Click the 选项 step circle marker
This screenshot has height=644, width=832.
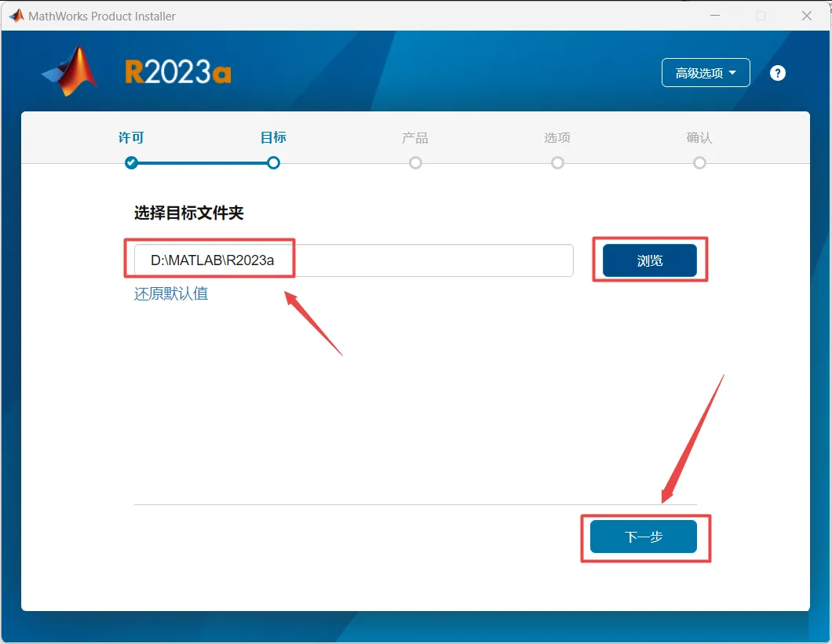(x=557, y=163)
